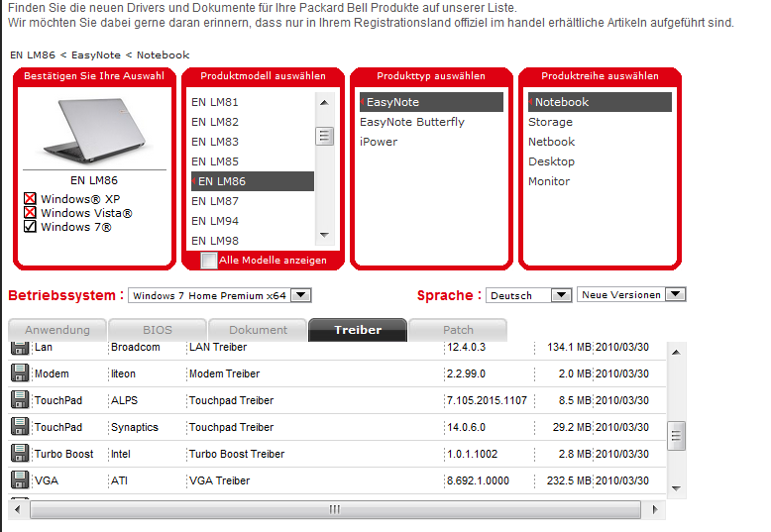The width and height of the screenshot is (771, 532).
Task: Download the Broadcom LAN driver via disk icon
Action: click(x=19, y=348)
